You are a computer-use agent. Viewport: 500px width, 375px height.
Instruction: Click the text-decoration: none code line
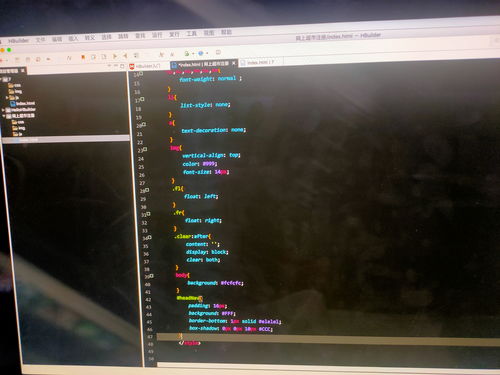[213, 130]
